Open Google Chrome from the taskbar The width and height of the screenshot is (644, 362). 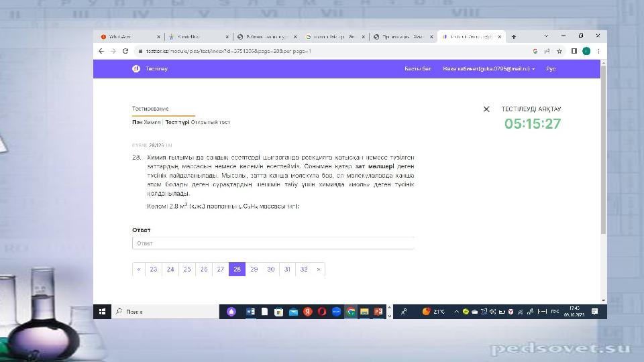click(351, 312)
